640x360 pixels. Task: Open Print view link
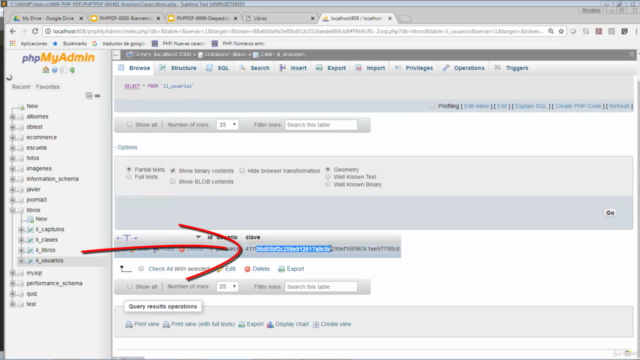coord(142,324)
